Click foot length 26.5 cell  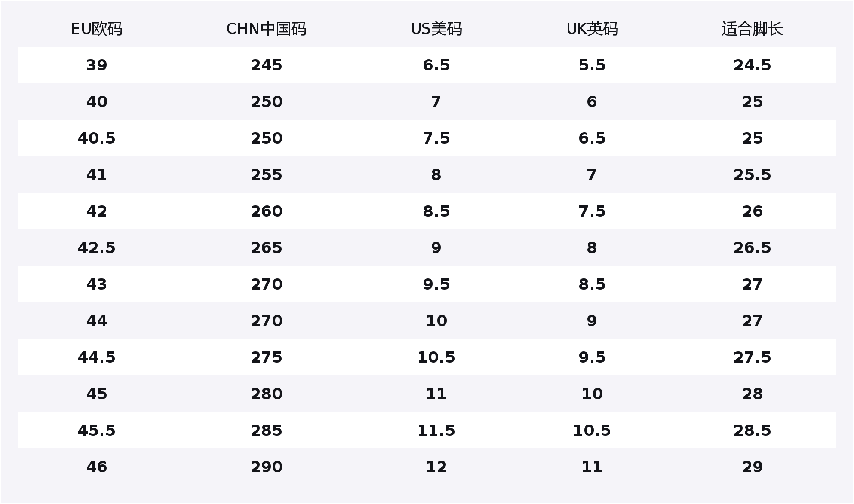coord(752,248)
